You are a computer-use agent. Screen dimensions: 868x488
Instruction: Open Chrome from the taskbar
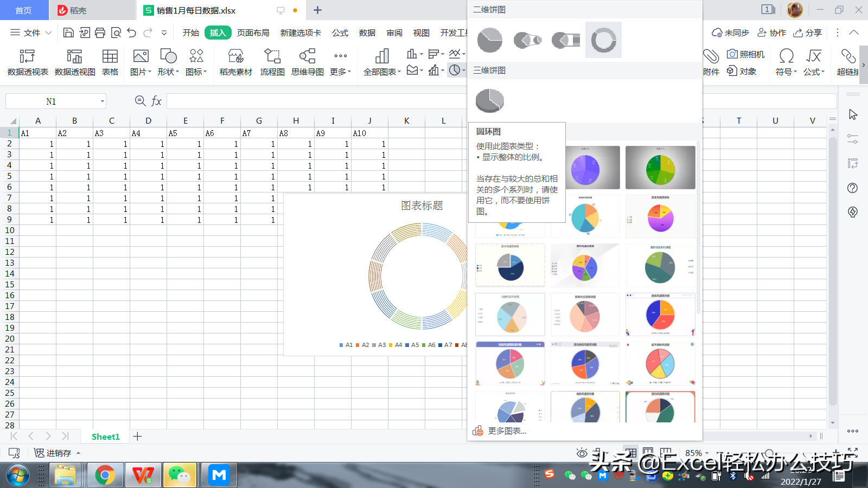[x=105, y=476]
